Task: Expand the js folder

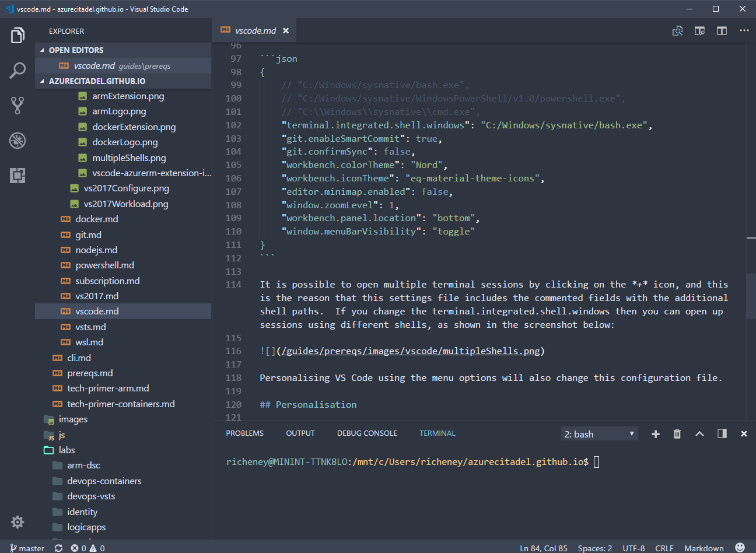Action: 123,435
